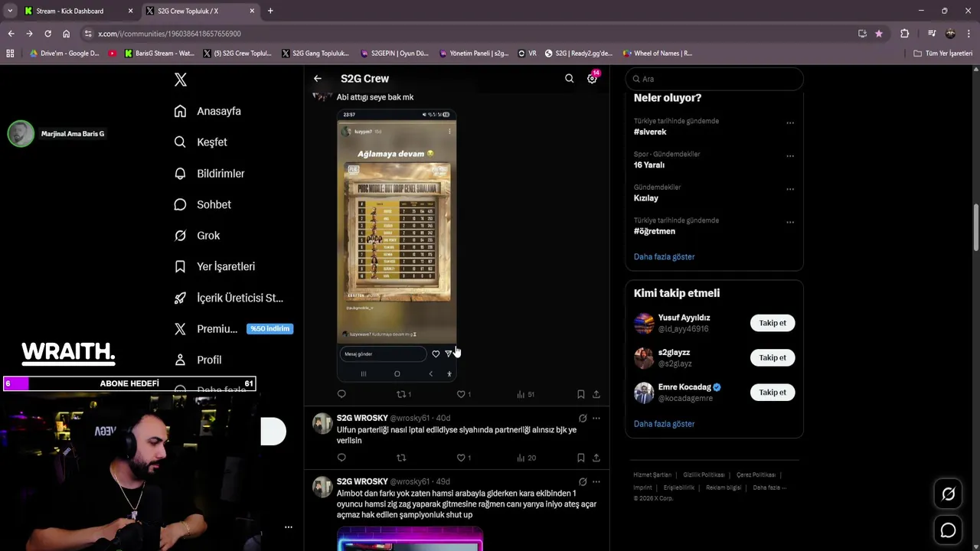This screenshot has width=980, height=551.
Task: Go to browser home page
Action: click(66, 34)
